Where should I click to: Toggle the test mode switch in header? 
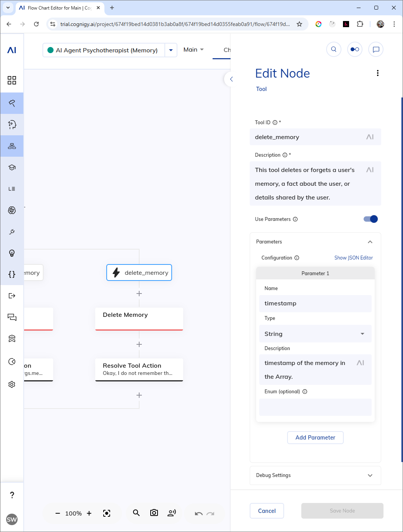point(355,49)
